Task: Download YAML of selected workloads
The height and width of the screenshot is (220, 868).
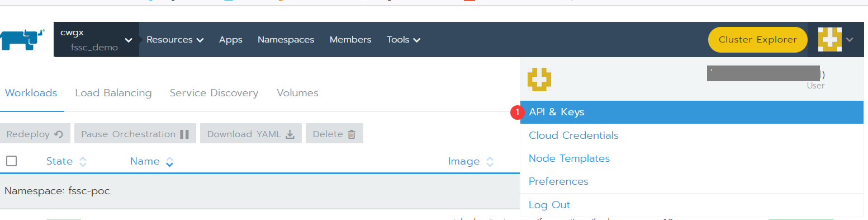Action: pyautogui.click(x=251, y=134)
